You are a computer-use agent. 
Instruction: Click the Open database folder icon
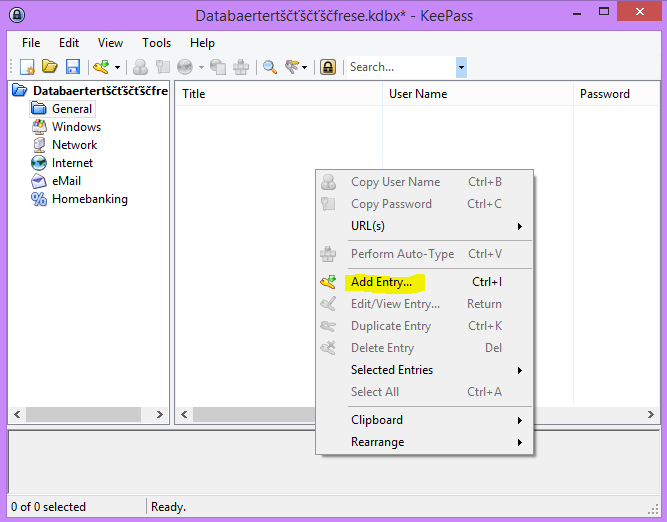(50, 67)
